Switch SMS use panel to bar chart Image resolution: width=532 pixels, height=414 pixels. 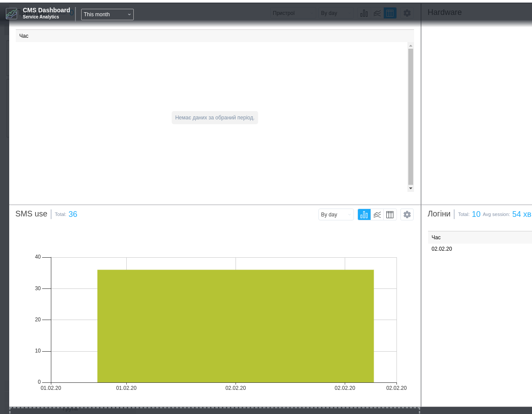tap(364, 215)
